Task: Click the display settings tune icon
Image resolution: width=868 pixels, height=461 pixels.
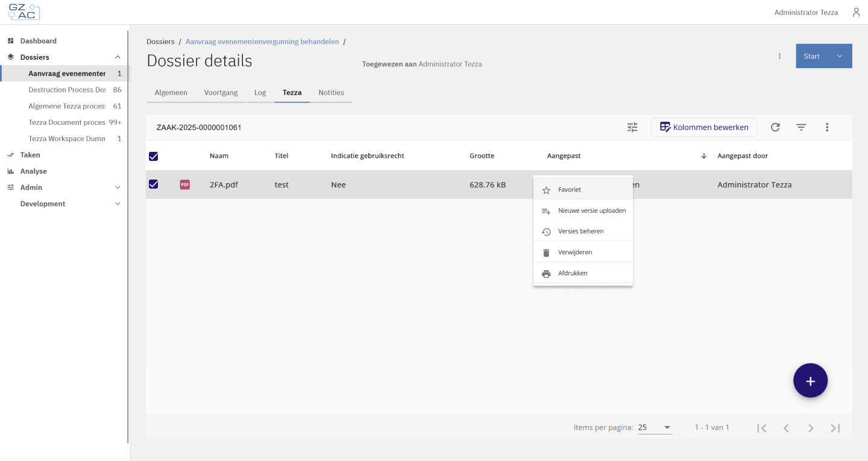Action: [632, 127]
